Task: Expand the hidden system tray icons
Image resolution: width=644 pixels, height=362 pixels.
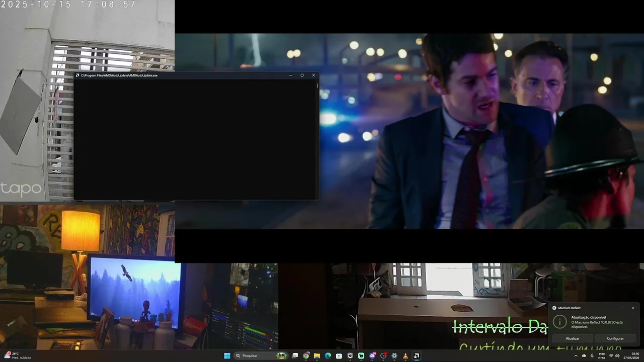Action: tap(576, 356)
